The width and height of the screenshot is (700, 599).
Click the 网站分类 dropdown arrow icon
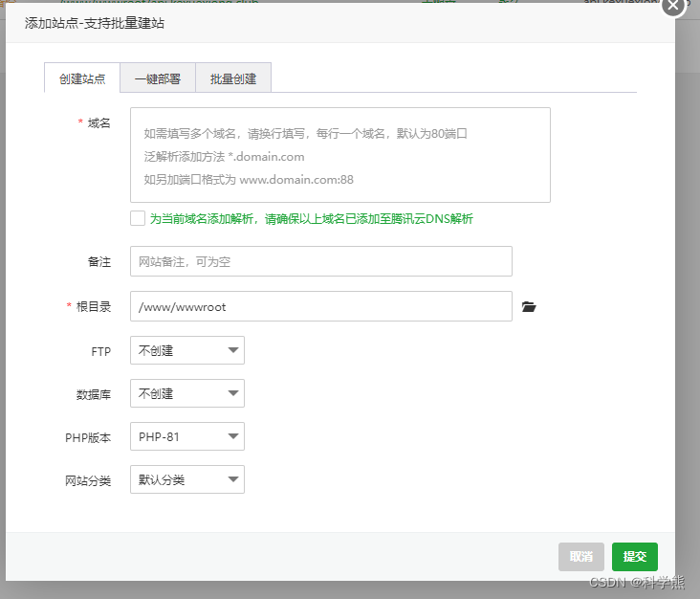233,479
